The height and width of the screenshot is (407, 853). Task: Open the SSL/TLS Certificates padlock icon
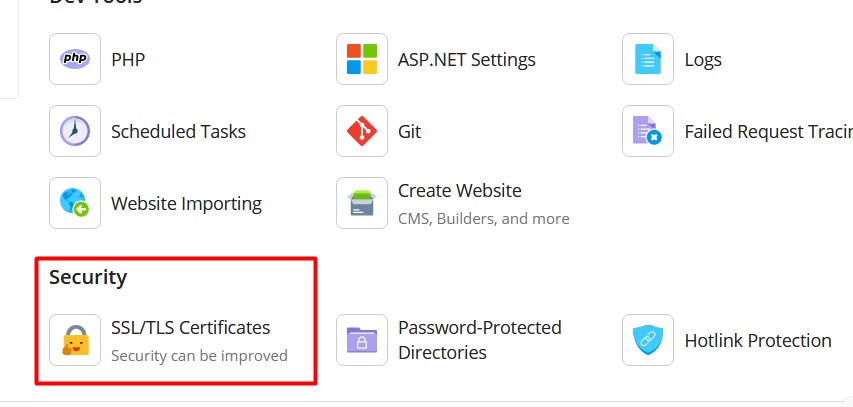pos(75,340)
